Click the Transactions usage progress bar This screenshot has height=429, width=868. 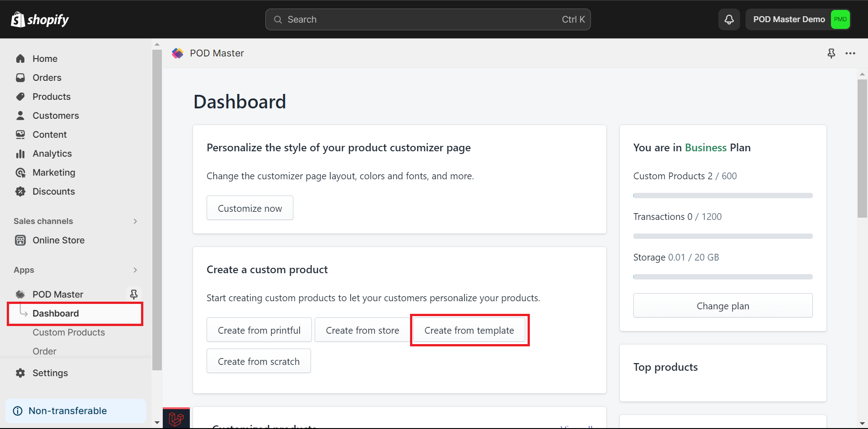point(723,236)
